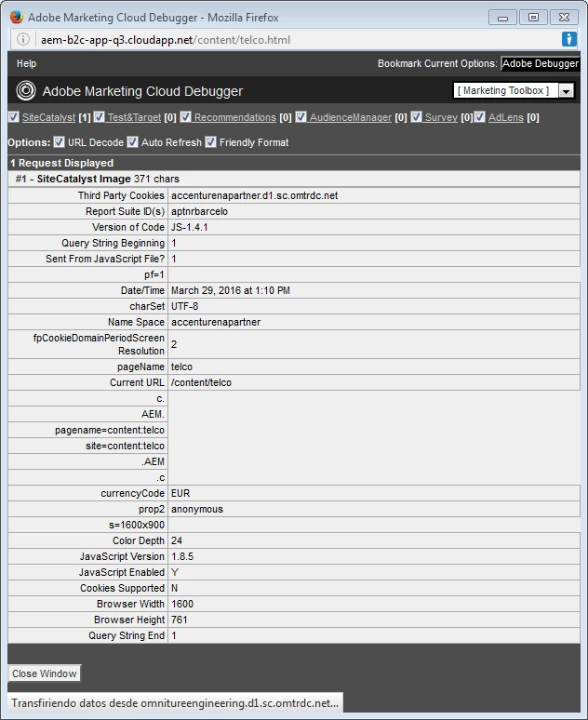588x720 pixels.
Task: Click the '1 Request Displayed' heading
Action: [61, 163]
